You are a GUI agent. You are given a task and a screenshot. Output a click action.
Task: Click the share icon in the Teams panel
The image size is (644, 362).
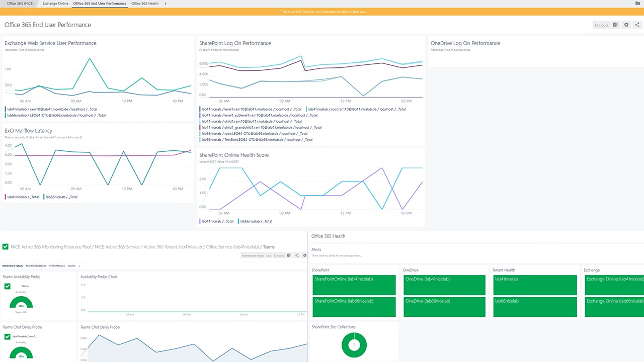pyautogui.click(x=297, y=255)
